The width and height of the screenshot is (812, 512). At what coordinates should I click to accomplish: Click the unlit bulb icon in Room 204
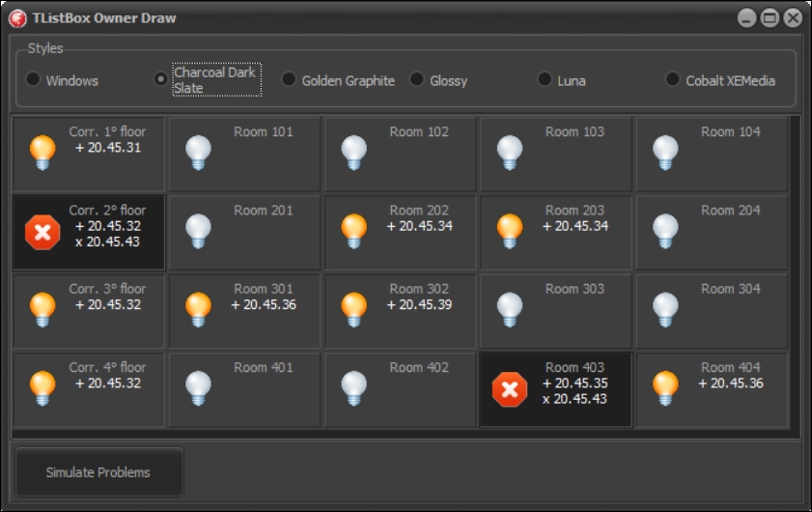click(665, 231)
